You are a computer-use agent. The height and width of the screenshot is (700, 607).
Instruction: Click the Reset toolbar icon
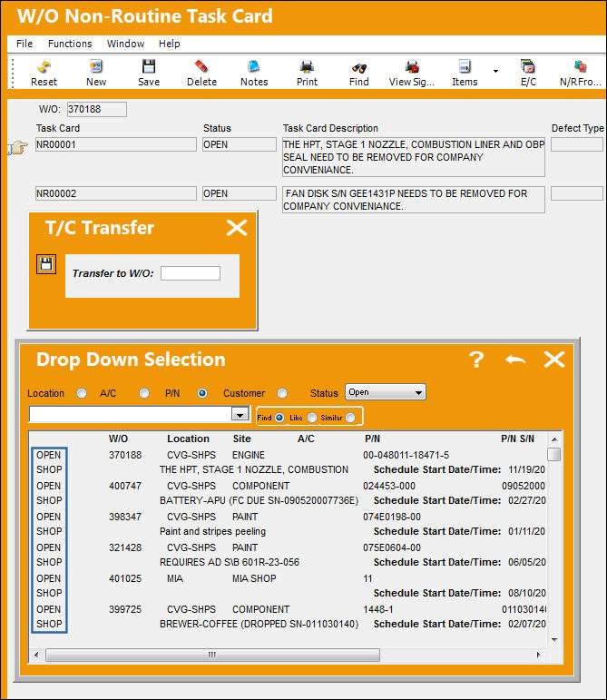(x=44, y=67)
